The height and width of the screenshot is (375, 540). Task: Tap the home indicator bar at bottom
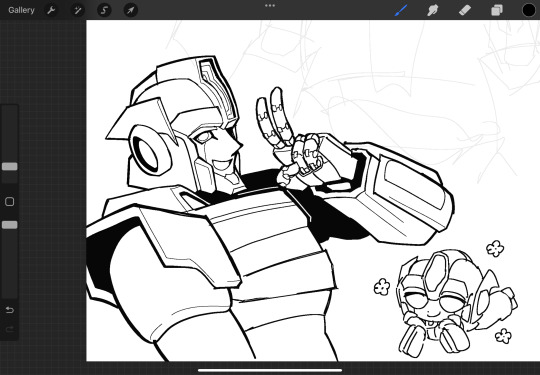270,371
